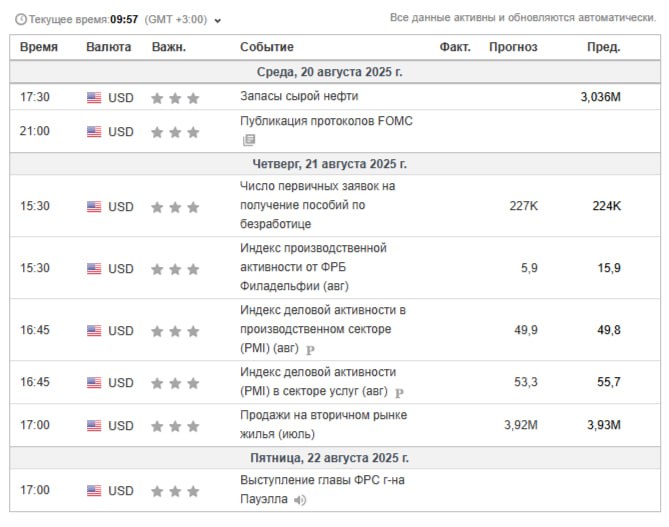669x527 pixels.
Task: Click the forecast value 53,3
Action: point(526,381)
